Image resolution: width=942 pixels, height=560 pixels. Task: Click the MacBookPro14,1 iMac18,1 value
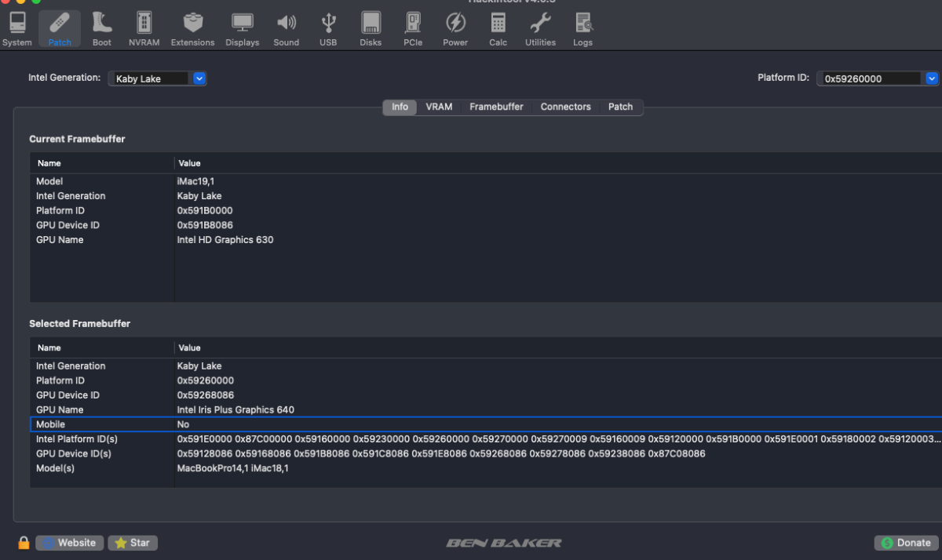tap(233, 468)
